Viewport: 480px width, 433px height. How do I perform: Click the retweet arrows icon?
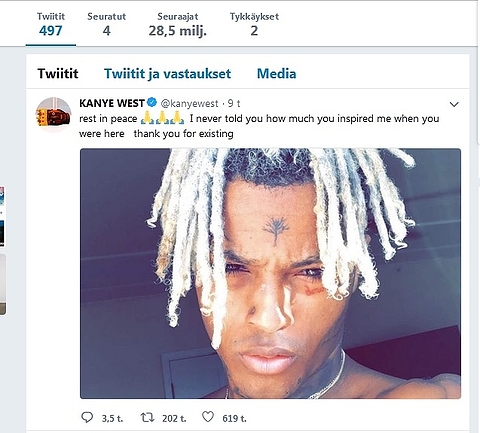(x=147, y=417)
